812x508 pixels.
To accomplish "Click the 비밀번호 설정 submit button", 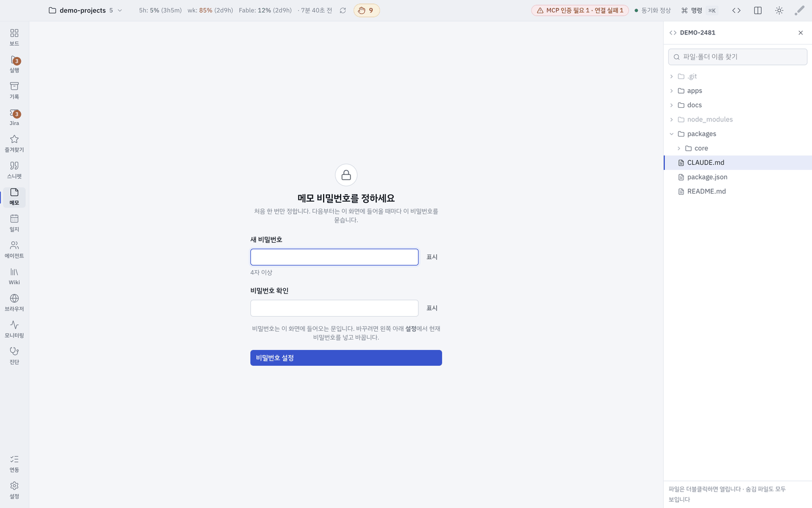I will click(346, 358).
